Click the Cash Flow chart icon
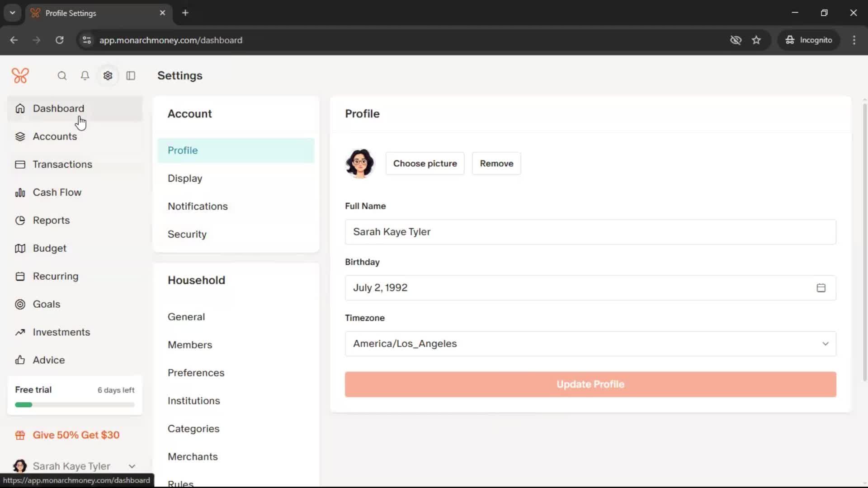Viewport: 868px width, 488px height. [20, 192]
